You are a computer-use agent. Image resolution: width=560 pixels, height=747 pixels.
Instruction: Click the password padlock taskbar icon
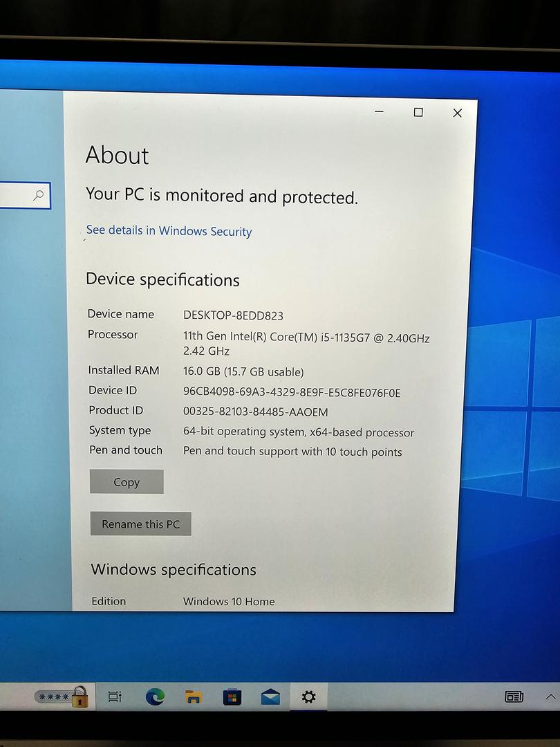(62, 697)
